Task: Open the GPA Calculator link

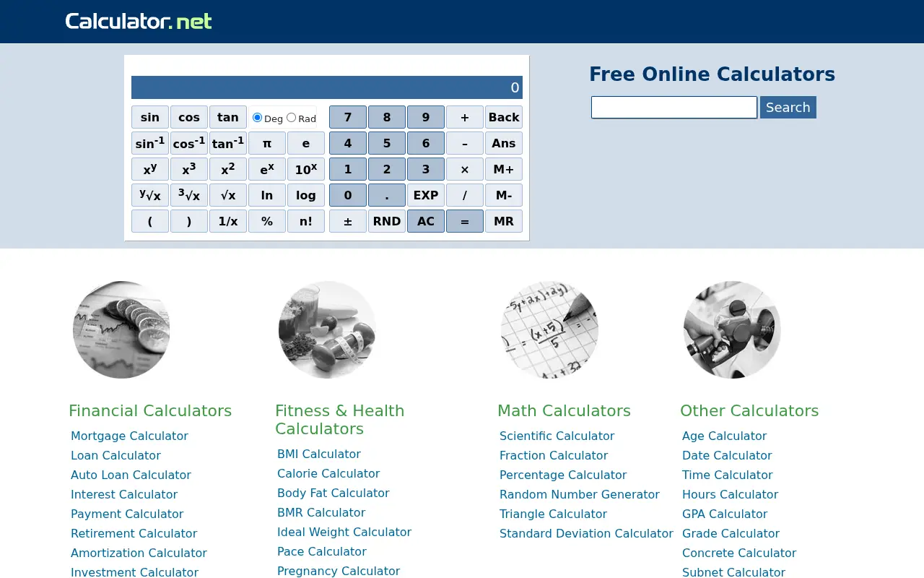Action: click(725, 514)
